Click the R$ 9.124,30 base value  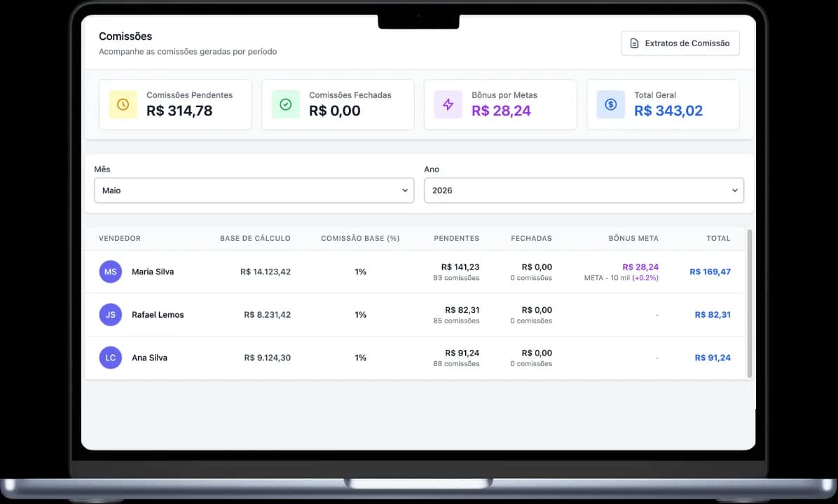[267, 358]
